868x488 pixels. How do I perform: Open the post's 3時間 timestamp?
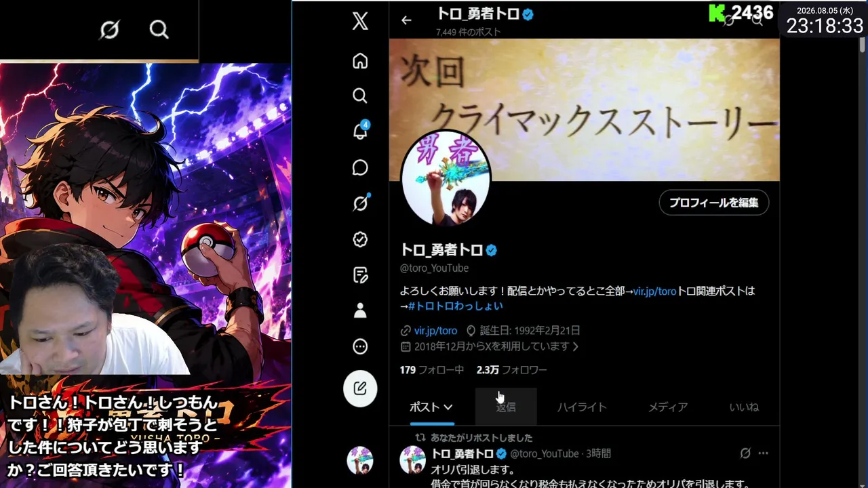tap(599, 453)
